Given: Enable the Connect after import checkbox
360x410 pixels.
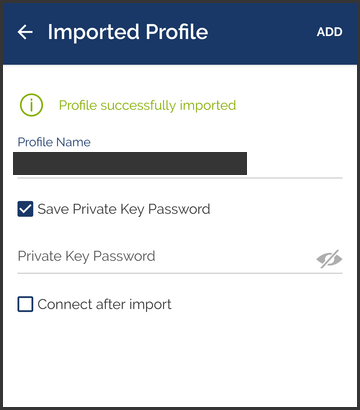Looking at the screenshot, I should point(25,304).
